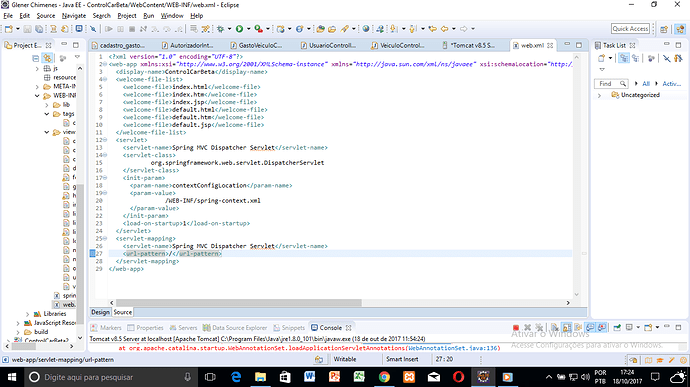
Task: Expand the lib folder node
Action: coord(47,105)
